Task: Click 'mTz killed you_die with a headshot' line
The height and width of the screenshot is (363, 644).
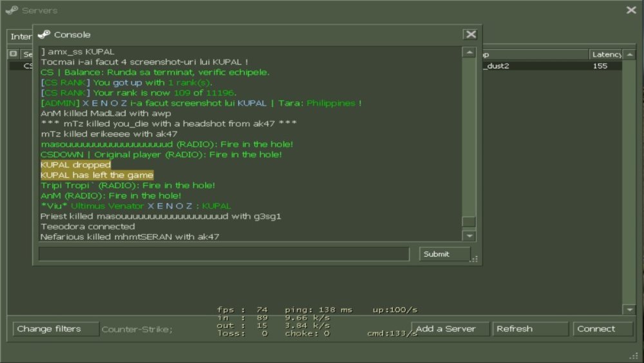Action: [168, 124]
